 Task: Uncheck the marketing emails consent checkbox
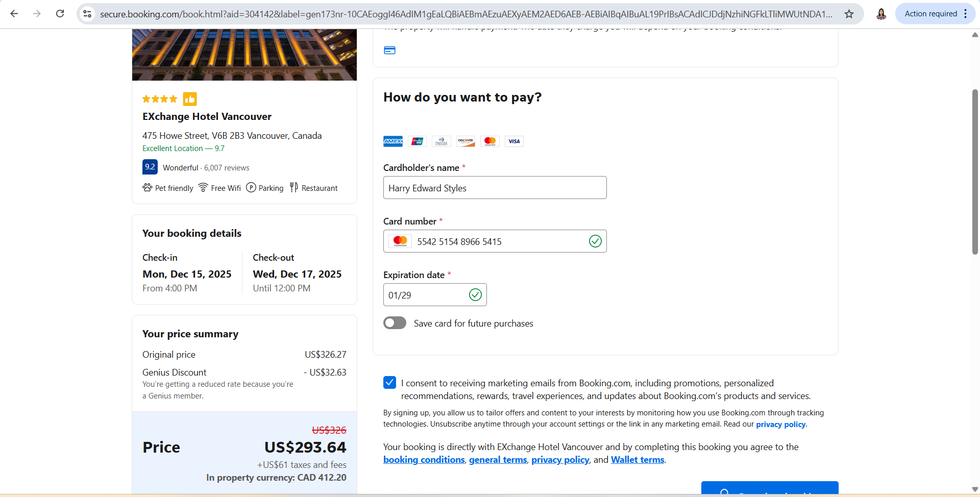389,383
